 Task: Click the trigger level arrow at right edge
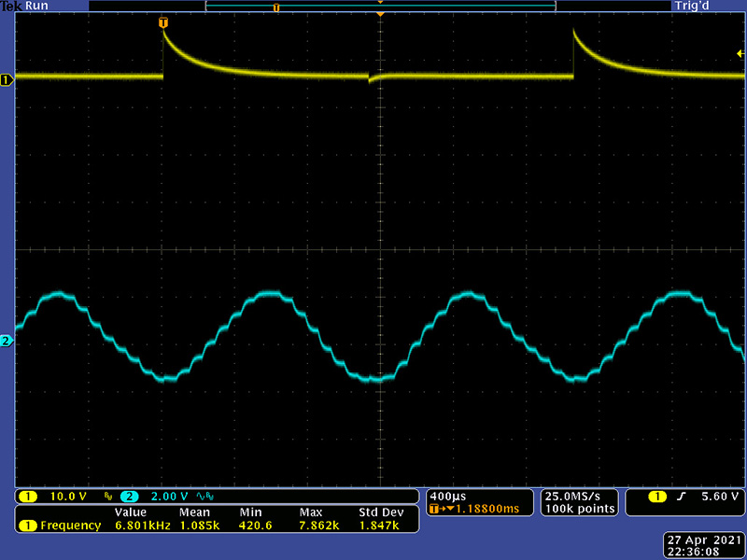pyautogui.click(x=740, y=54)
